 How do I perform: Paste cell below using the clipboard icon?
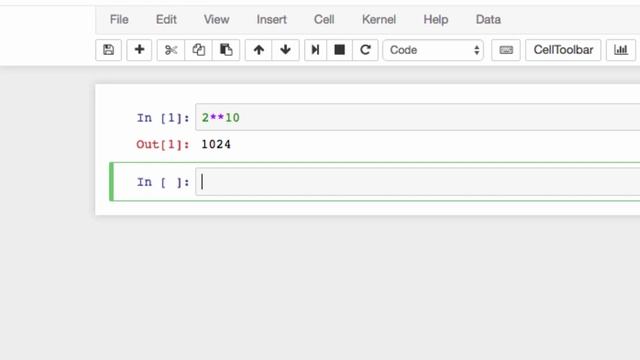[226, 50]
